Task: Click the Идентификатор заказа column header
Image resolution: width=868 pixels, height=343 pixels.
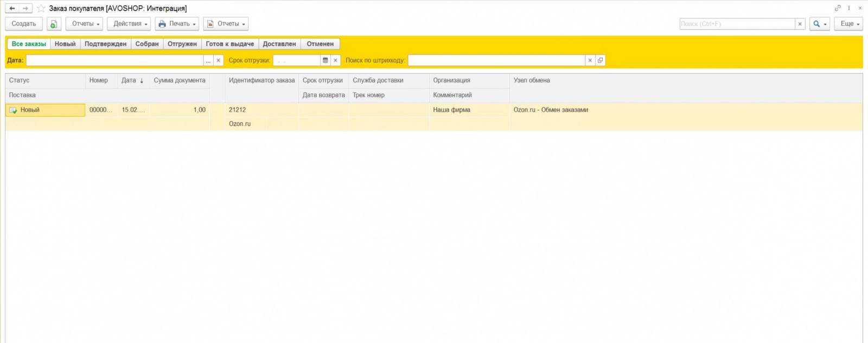Action: tap(261, 80)
